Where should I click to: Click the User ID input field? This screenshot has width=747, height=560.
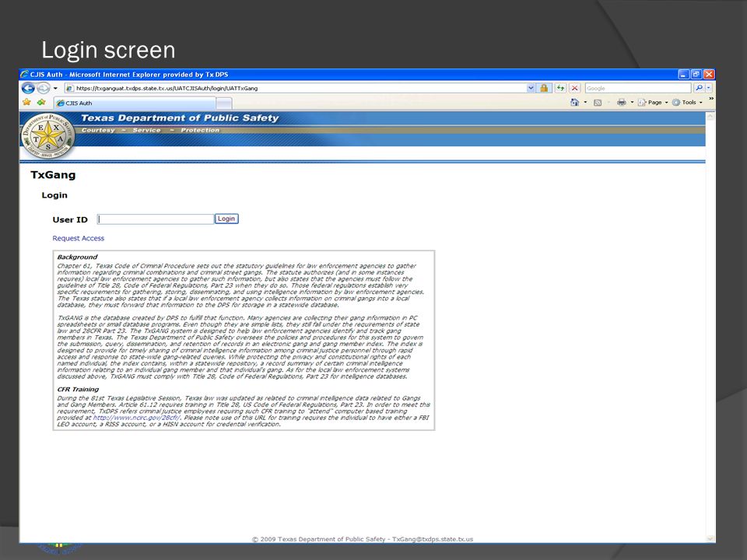point(156,219)
